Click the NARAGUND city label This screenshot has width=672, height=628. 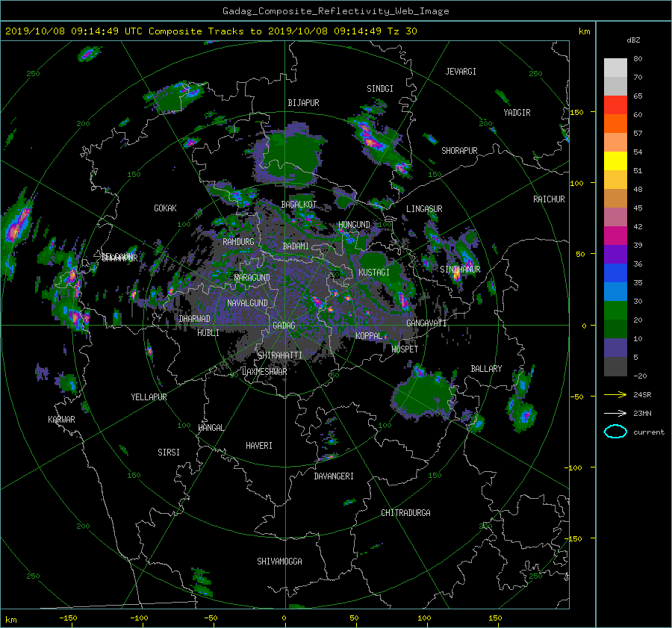(x=252, y=278)
